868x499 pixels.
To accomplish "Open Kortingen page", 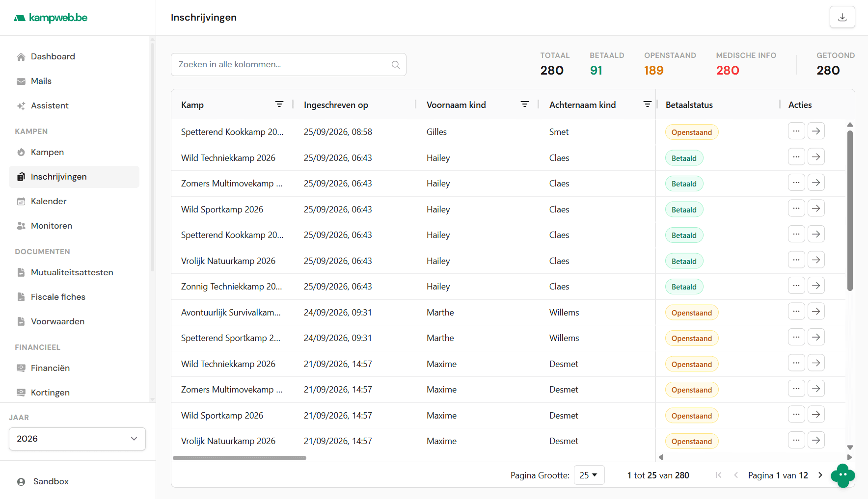I will click(74, 393).
